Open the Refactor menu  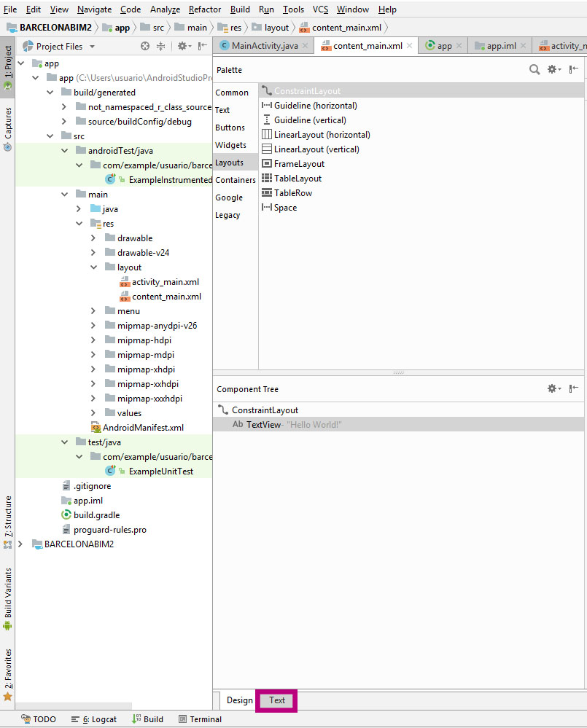205,9
